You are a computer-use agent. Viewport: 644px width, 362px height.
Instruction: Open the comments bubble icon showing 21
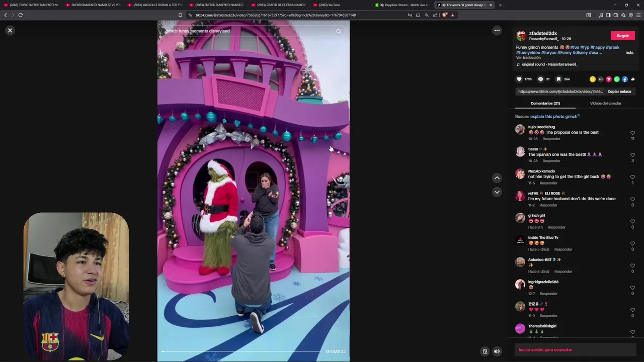click(x=540, y=79)
